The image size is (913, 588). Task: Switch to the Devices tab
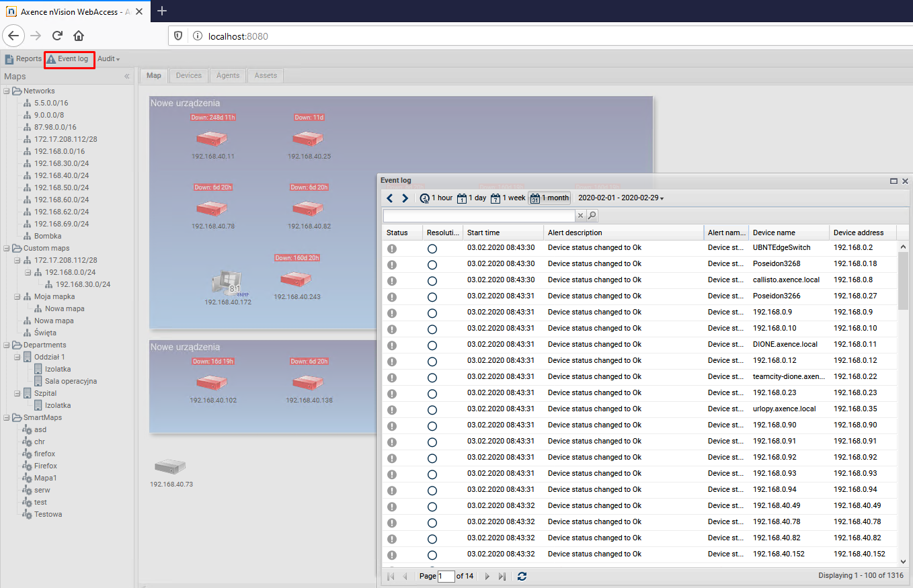pos(188,76)
